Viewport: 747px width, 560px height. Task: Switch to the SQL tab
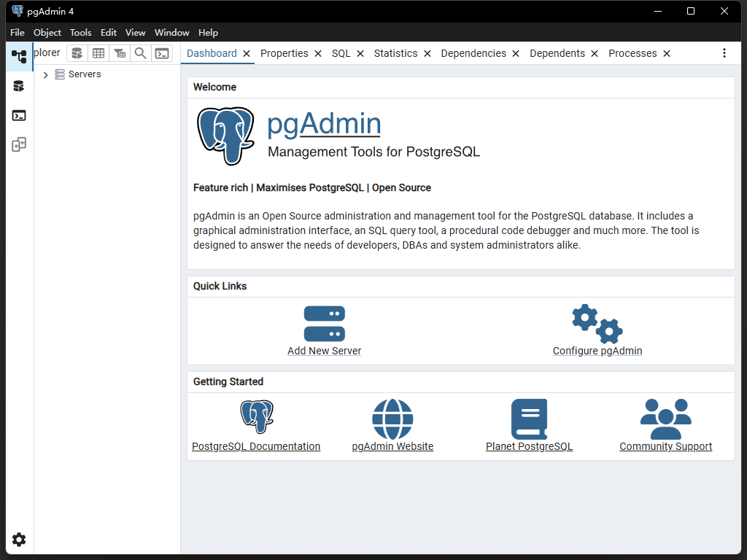point(341,53)
